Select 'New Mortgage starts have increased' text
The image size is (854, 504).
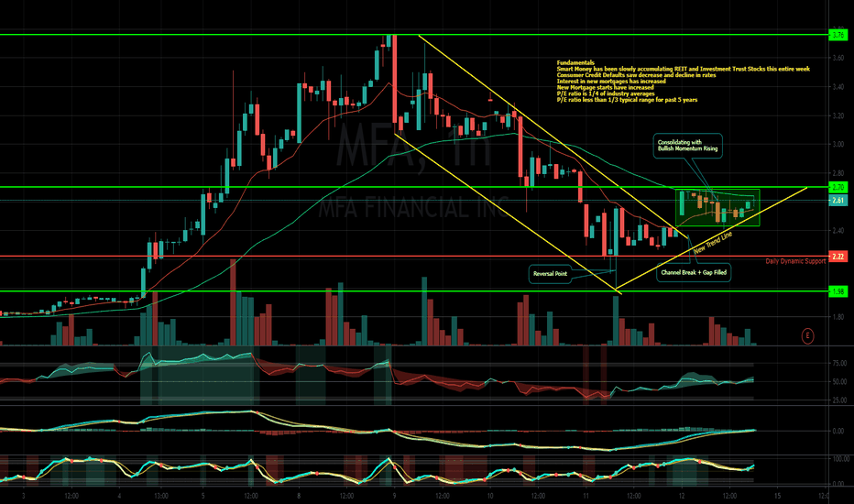point(605,87)
